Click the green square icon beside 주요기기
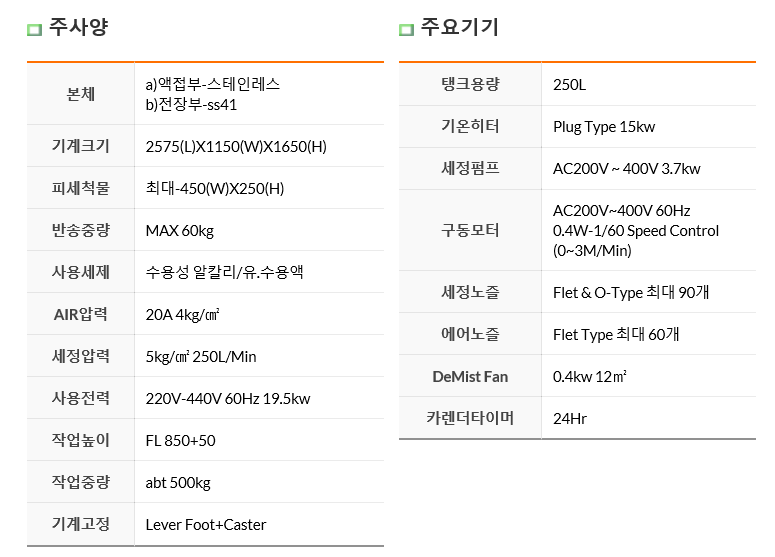 tap(406, 30)
